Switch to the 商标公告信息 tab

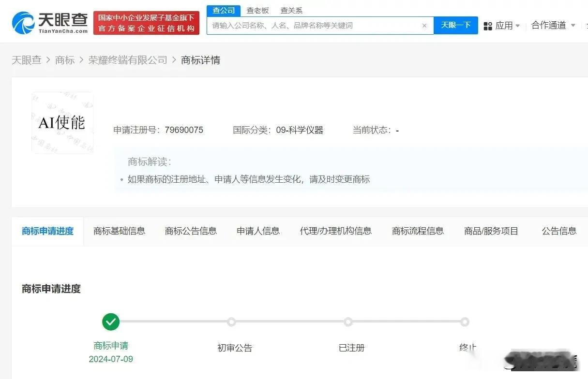tap(191, 231)
